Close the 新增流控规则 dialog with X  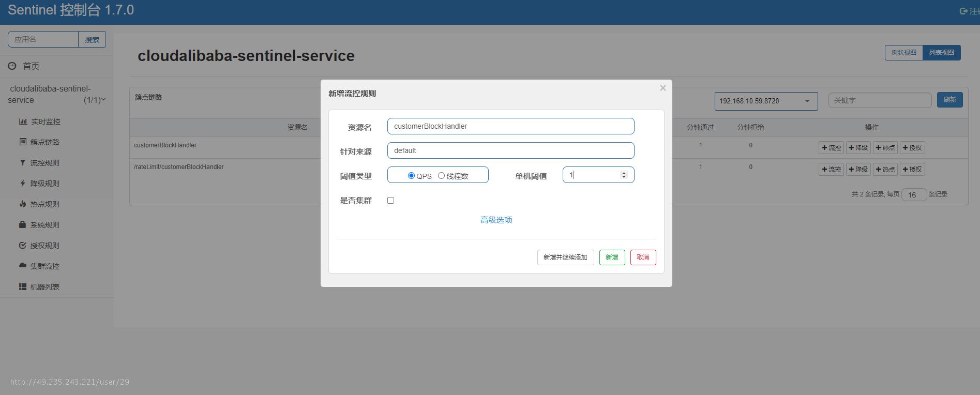tap(662, 88)
